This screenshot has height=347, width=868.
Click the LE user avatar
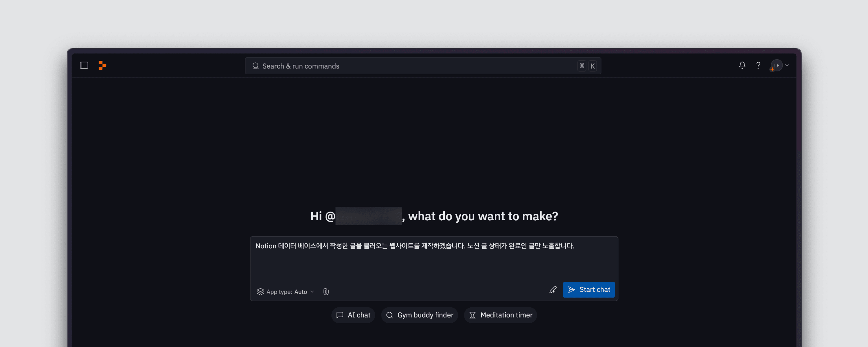pyautogui.click(x=776, y=65)
